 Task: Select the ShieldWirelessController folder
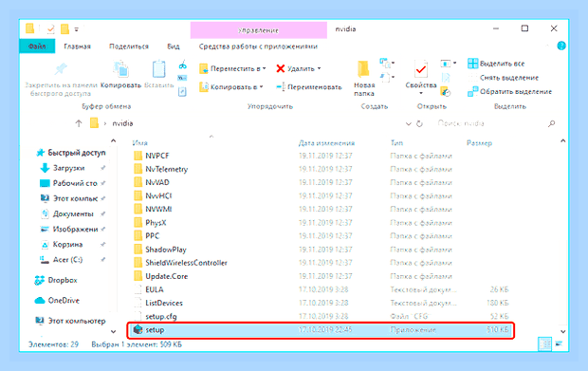(x=180, y=263)
